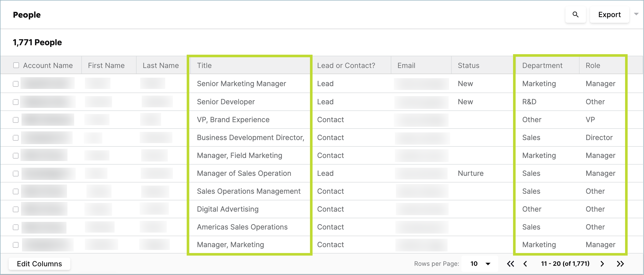This screenshot has width=644, height=275.
Task: Sort the table by Lead or Contact
Action: coord(346,65)
